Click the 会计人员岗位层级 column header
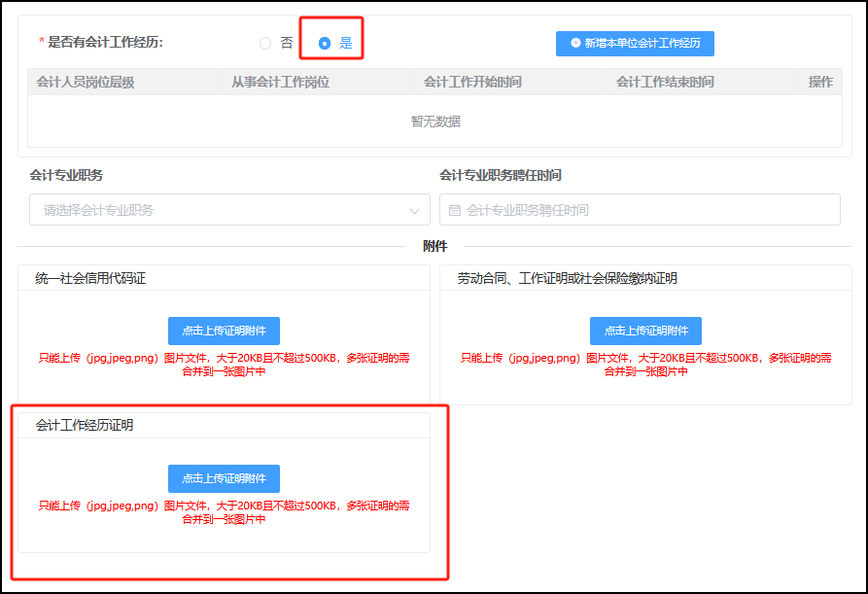Image resolution: width=868 pixels, height=594 pixels. [x=88, y=81]
